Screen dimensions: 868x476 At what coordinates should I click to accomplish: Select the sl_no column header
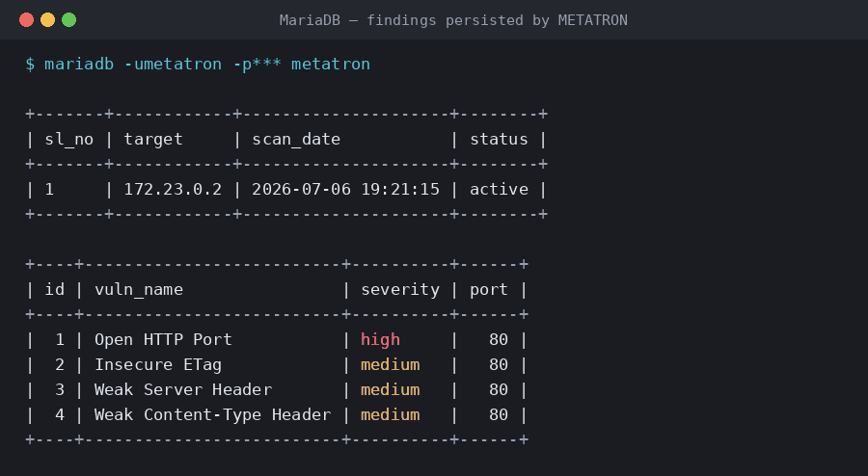coord(69,140)
